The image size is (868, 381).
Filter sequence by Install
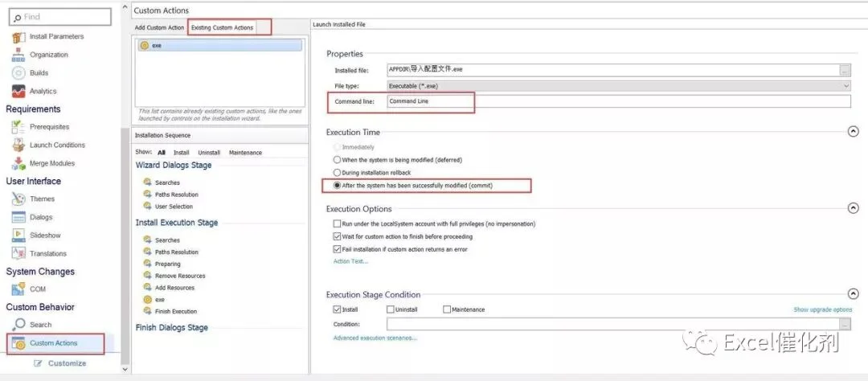pos(182,152)
